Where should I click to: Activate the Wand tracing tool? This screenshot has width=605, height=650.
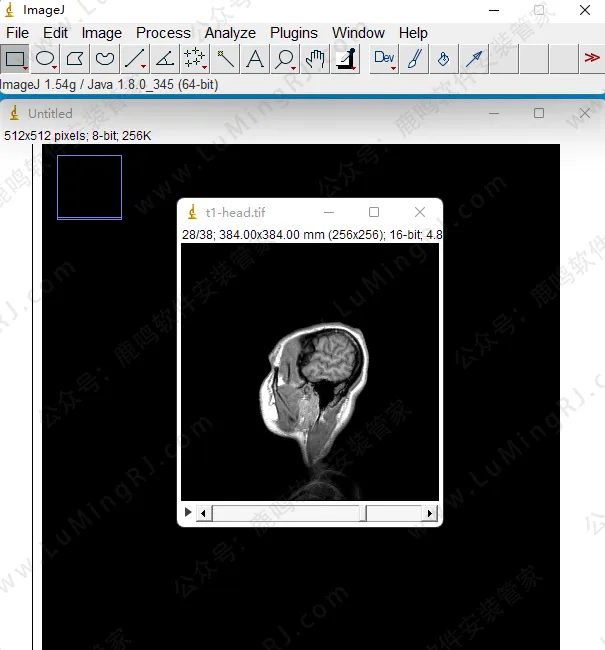click(225, 59)
